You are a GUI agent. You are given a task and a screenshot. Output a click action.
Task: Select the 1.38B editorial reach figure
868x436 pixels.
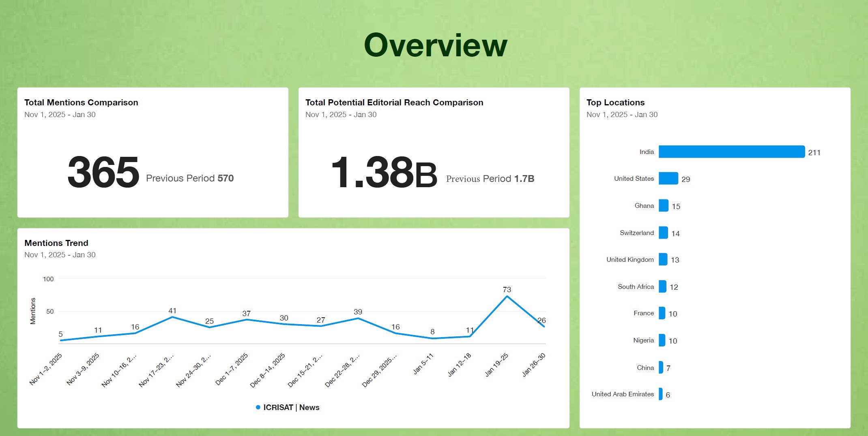coord(384,173)
